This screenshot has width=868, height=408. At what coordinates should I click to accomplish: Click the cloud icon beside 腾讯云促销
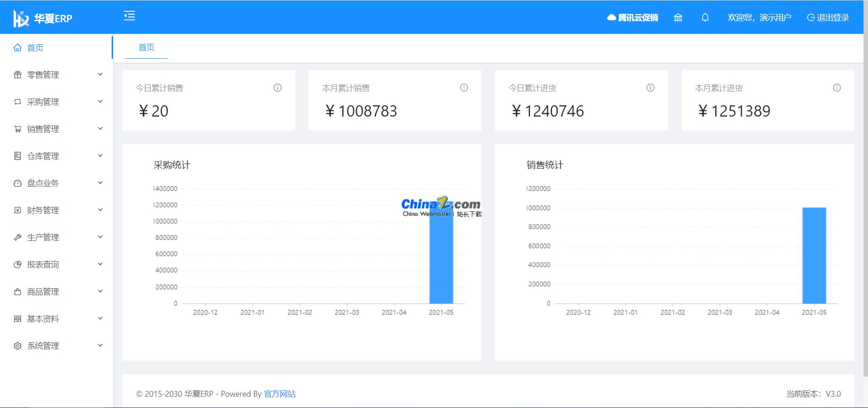click(x=611, y=18)
